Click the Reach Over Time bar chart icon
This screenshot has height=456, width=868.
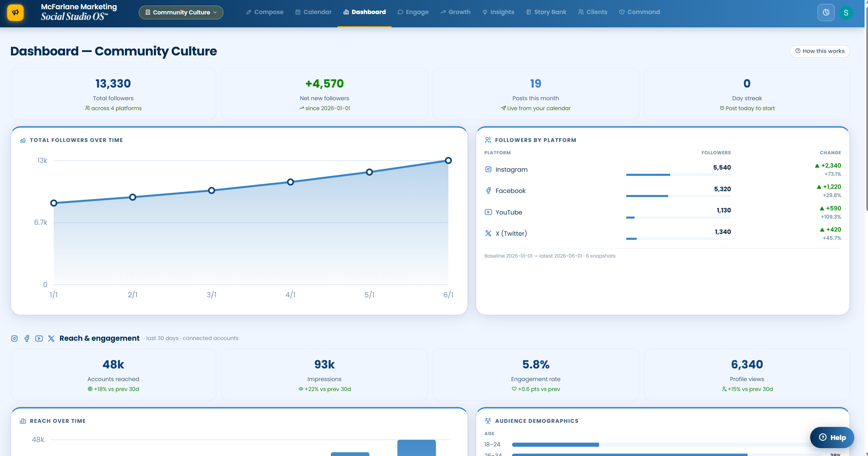[x=23, y=421]
